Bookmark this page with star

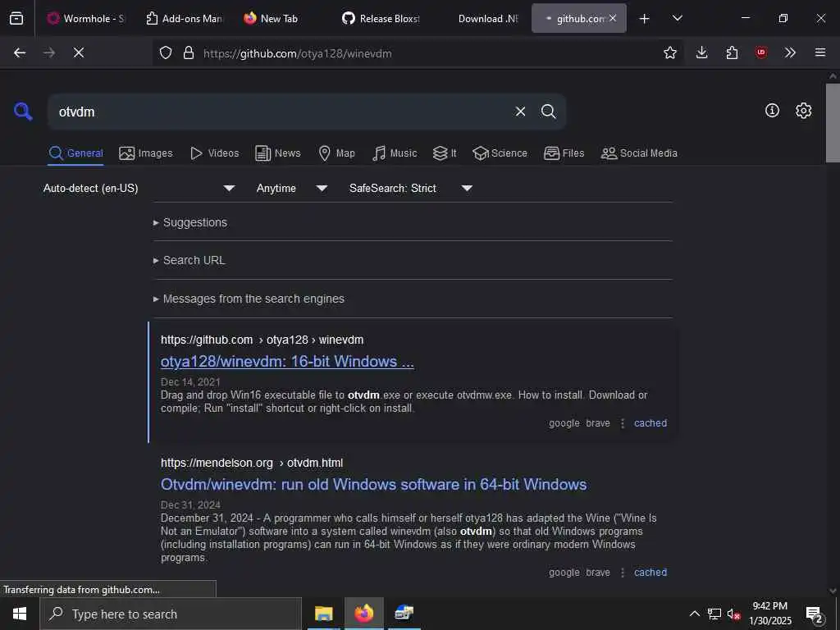coord(669,52)
